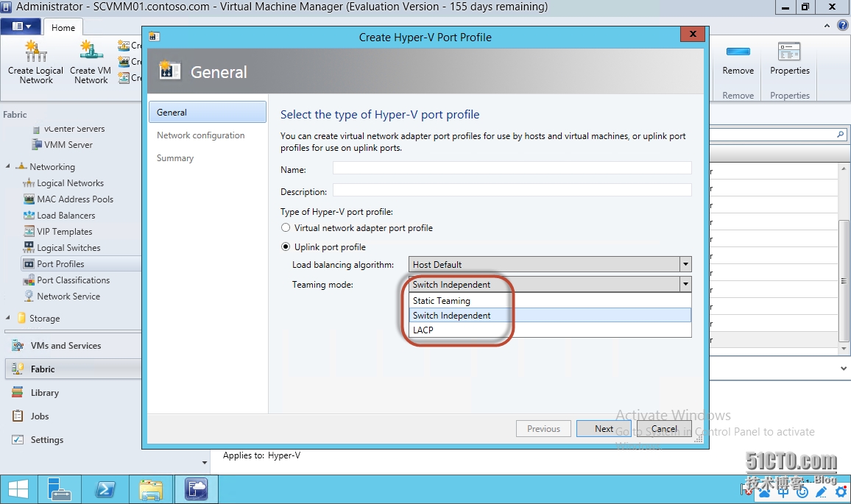This screenshot has height=504, width=851.
Task: Click the VMs and Services workspace icon
Action: tap(18, 345)
